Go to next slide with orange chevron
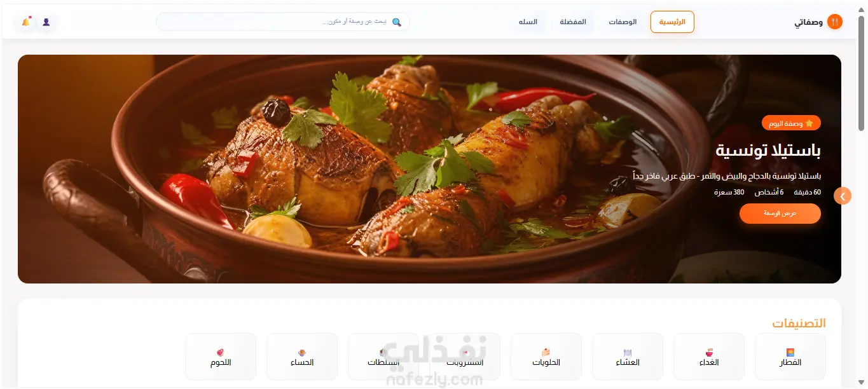Image resolution: width=868 pixels, height=389 pixels. pos(843,196)
